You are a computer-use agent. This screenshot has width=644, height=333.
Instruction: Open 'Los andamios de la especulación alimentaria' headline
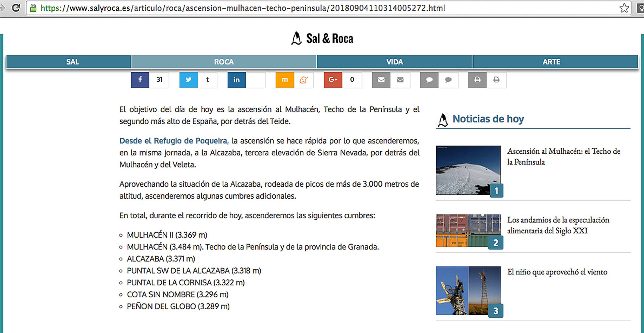click(558, 225)
